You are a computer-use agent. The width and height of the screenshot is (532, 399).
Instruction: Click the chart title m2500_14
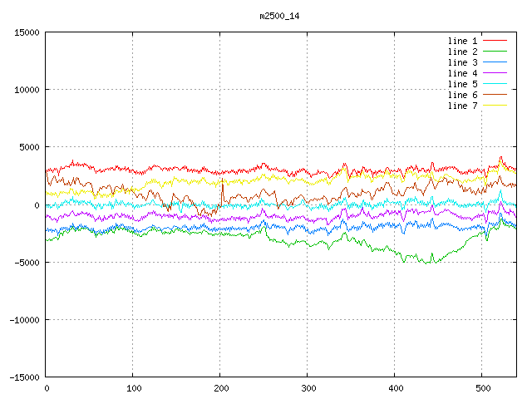(281, 16)
